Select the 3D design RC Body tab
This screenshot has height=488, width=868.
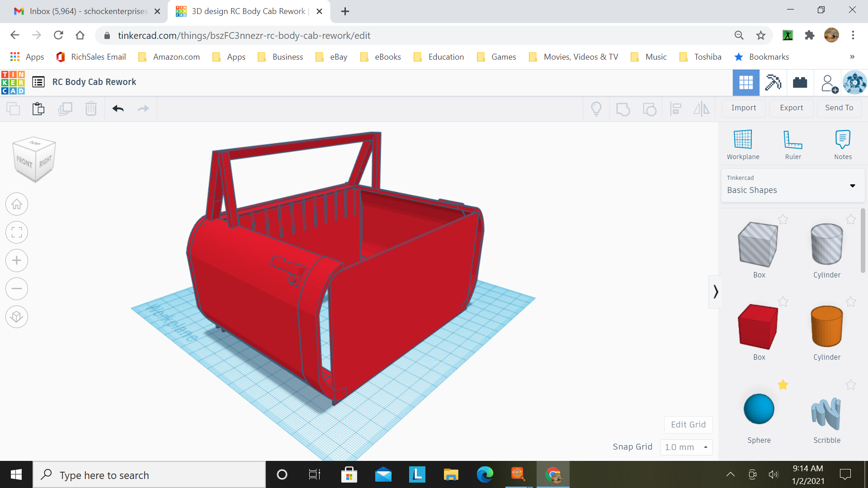(248, 11)
